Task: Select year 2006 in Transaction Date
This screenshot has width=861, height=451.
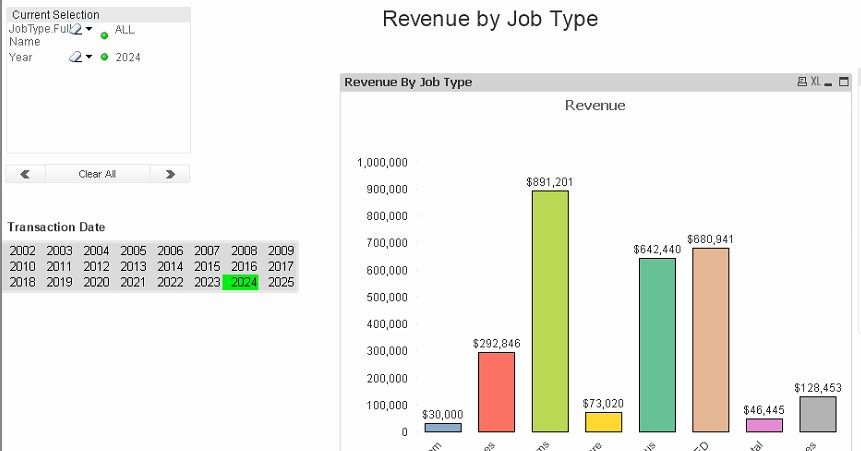Action: coord(170,250)
